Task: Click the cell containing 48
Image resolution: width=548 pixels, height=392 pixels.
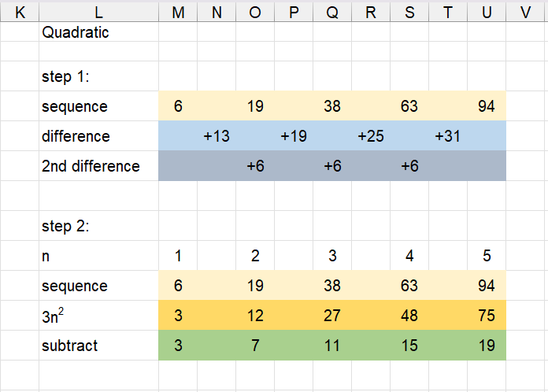Action: click(409, 316)
